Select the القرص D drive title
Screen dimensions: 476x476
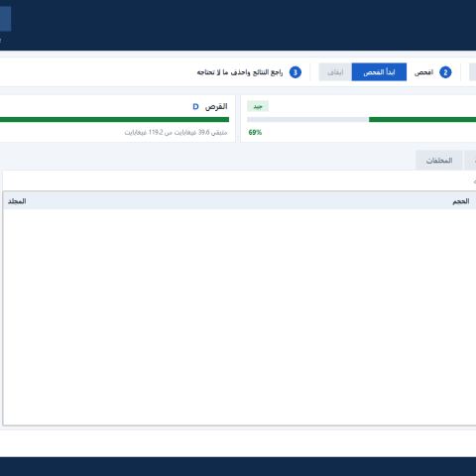pyautogui.click(x=210, y=106)
